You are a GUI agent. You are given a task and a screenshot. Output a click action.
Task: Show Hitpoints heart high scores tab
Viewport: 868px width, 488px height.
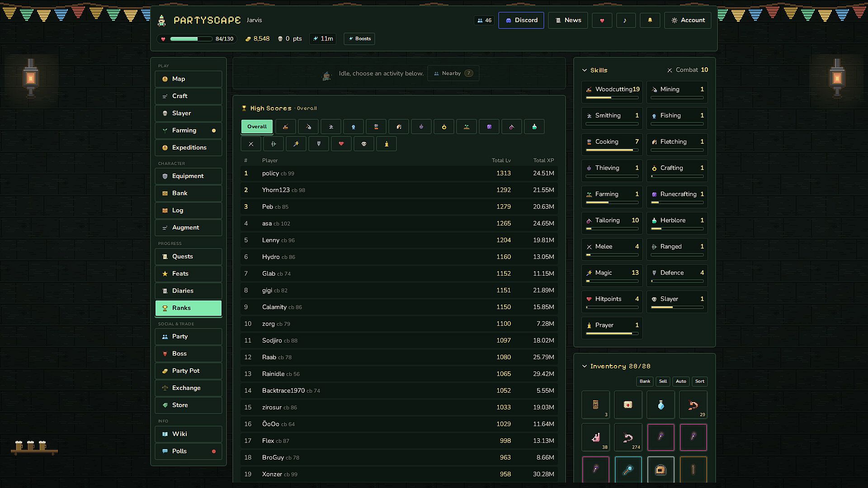[x=341, y=144]
